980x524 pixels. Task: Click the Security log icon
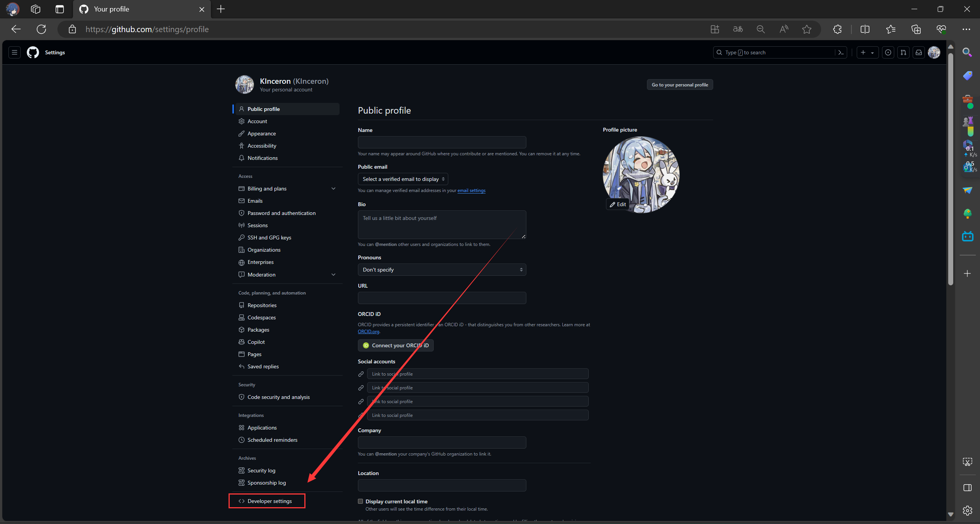241,470
